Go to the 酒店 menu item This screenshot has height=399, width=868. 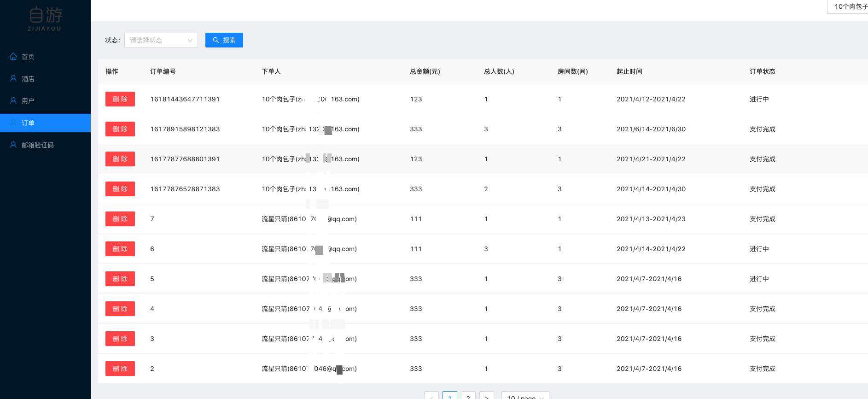point(45,79)
